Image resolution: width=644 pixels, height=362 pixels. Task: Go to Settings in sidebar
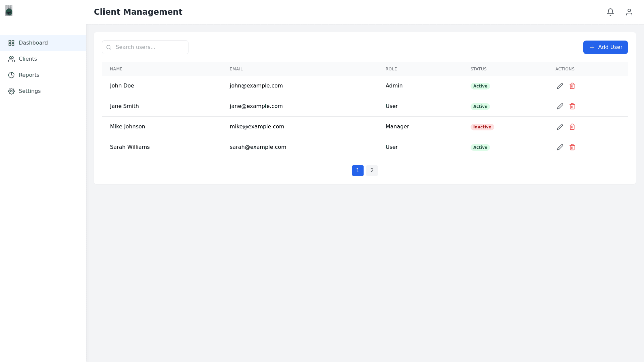pyautogui.click(x=30, y=91)
